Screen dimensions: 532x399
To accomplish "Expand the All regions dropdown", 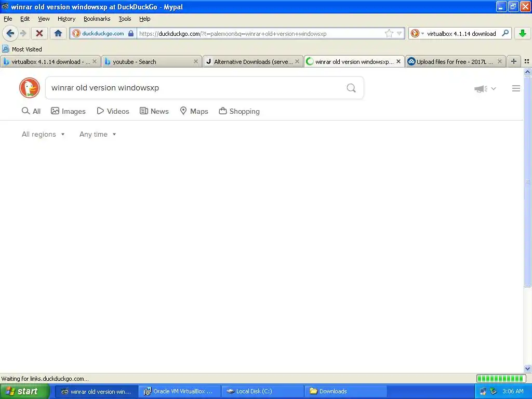I will pos(43,135).
